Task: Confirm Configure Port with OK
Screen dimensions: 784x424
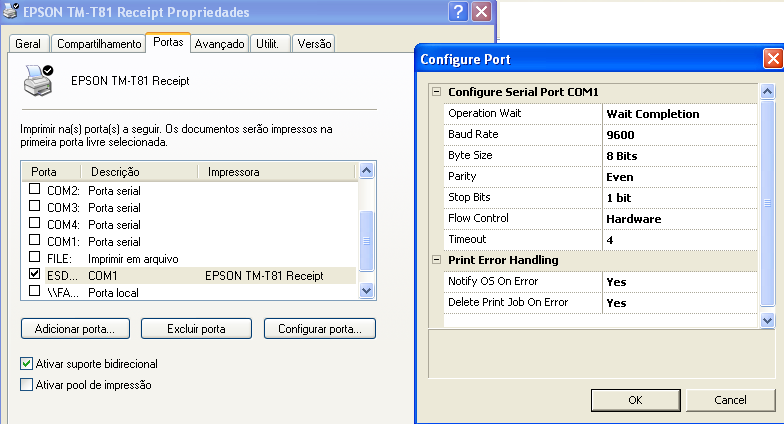Action: [x=636, y=400]
